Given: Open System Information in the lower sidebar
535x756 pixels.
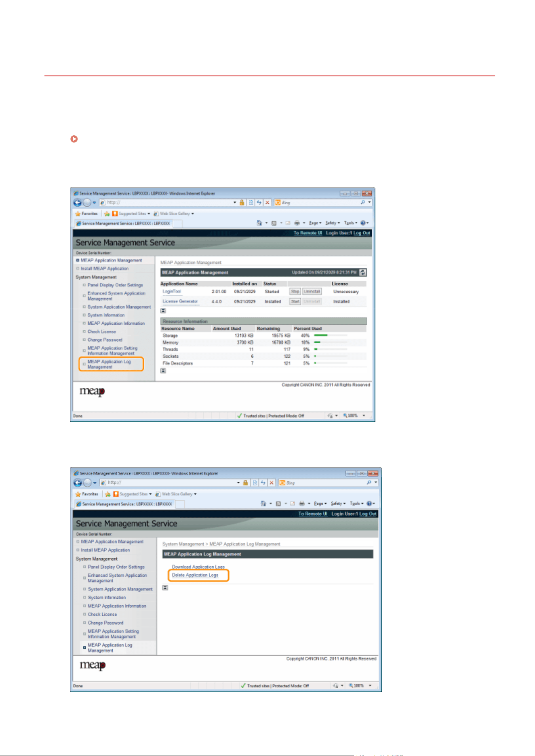Looking at the screenshot, I should tap(107, 598).
